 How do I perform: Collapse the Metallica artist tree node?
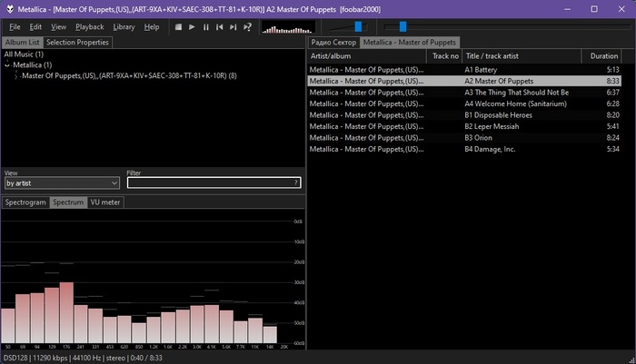tap(7, 65)
